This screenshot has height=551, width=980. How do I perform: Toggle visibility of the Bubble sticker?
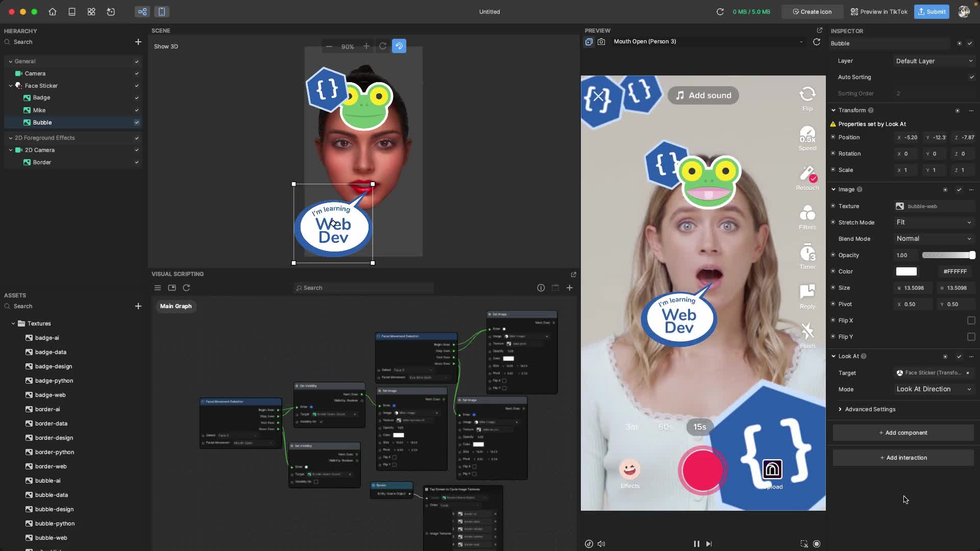(x=136, y=122)
